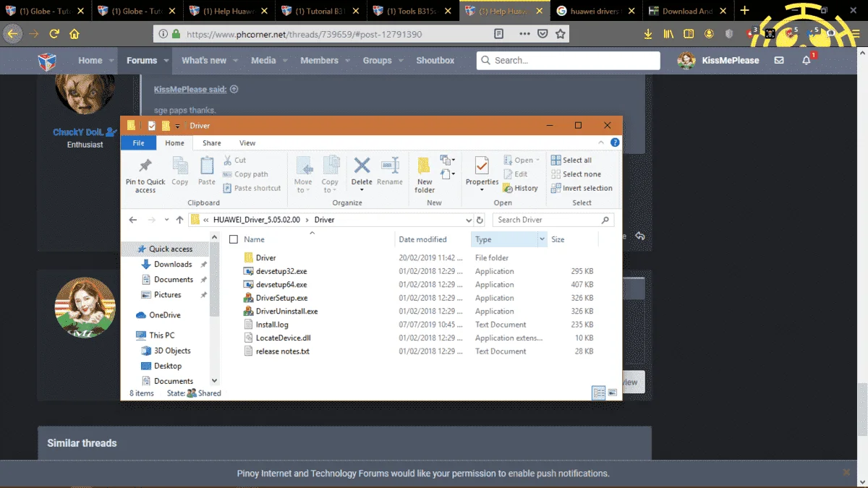The width and height of the screenshot is (868, 488).
Task: Open the File tab in Explorer
Action: pos(137,143)
